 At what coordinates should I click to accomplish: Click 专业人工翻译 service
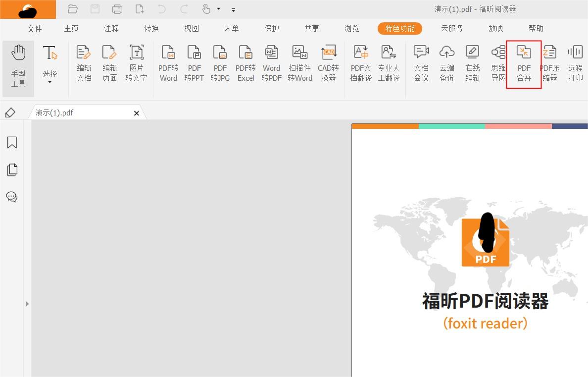[389, 63]
